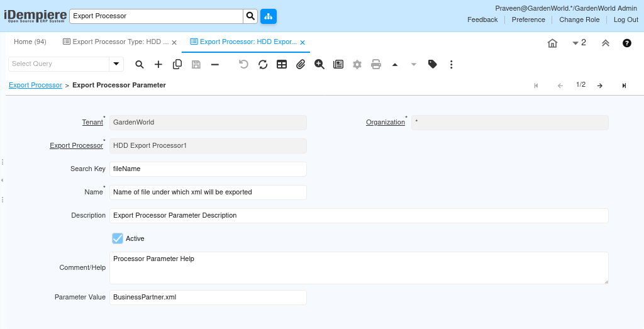Expand the collapsed left side panel arrow
This screenshot has height=329, width=644.
pyautogui.click(x=2, y=181)
